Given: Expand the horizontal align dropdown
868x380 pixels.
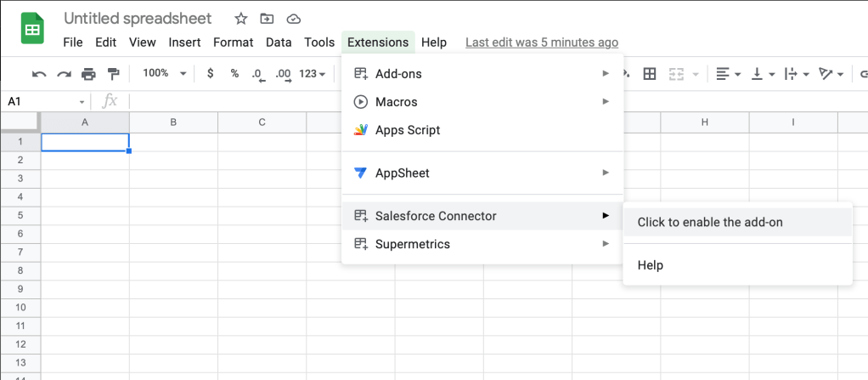Looking at the screenshot, I should [x=728, y=74].
